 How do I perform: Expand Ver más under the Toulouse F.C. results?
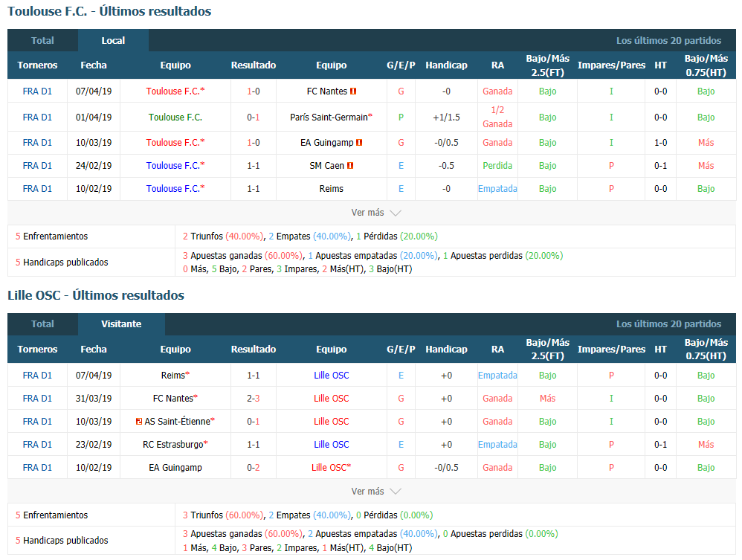pos(375,213)
